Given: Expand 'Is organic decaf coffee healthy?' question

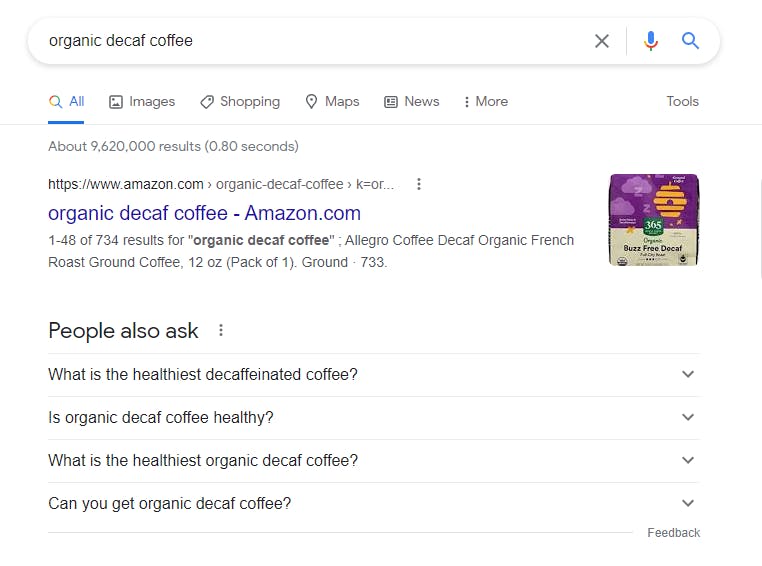Looking at the screenshot, I should tap(374, 417).
